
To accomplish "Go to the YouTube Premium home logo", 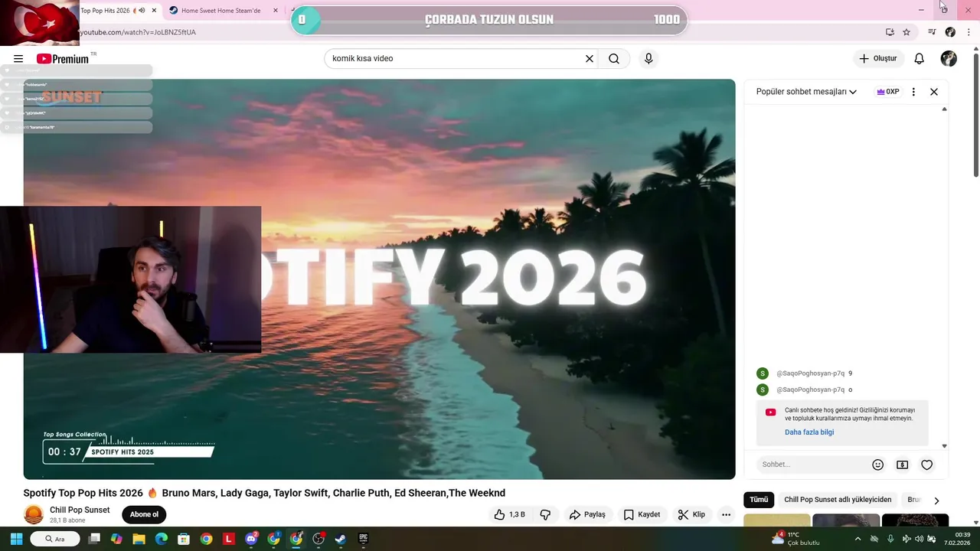I will click(63, 59).
